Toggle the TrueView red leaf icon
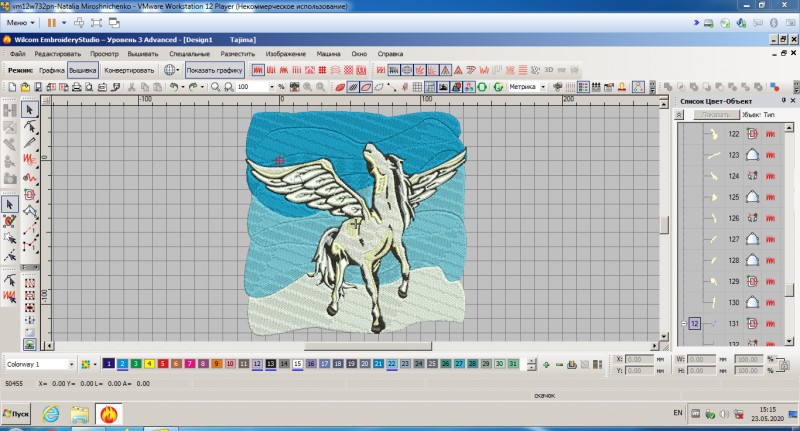Screen dimensions: 800x431 click(340, 87)
